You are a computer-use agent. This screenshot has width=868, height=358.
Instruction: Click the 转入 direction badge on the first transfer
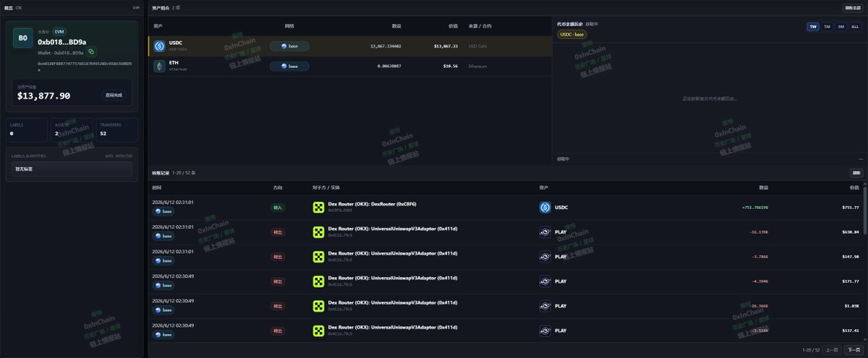(278, 208)
